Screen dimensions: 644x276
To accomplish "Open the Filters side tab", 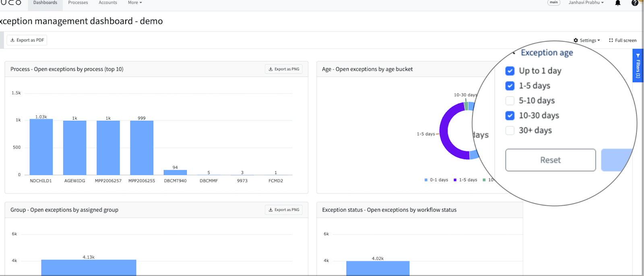I will pos(638,66).
